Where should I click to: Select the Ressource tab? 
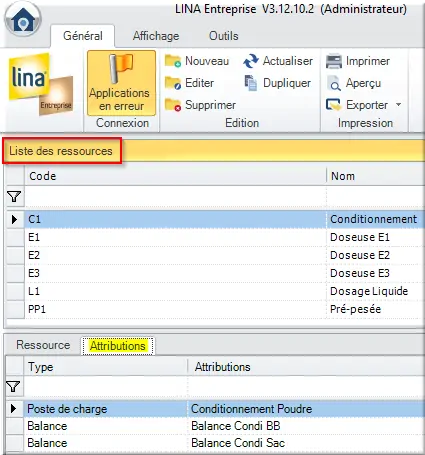point(43,345)
